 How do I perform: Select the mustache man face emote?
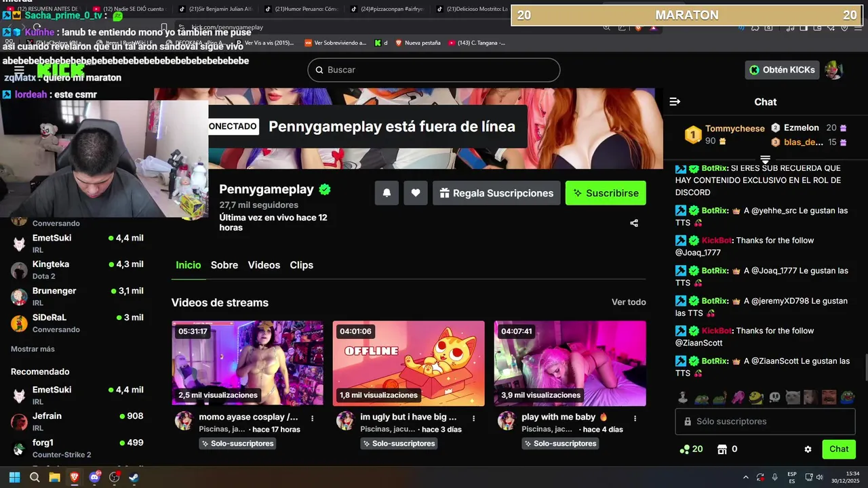[x=829, y=397]
